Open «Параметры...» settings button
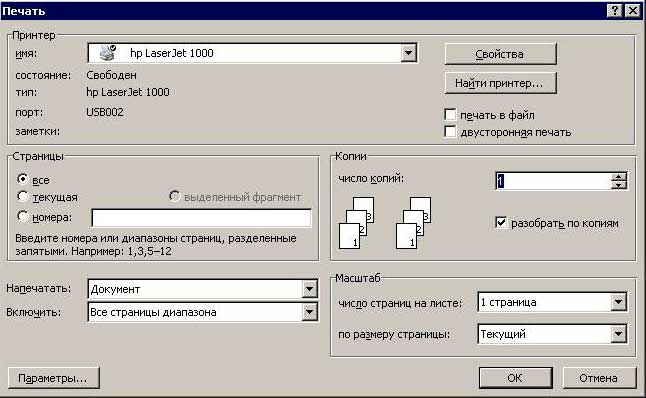This screenshot has height=398, width=646. (54, 378)
